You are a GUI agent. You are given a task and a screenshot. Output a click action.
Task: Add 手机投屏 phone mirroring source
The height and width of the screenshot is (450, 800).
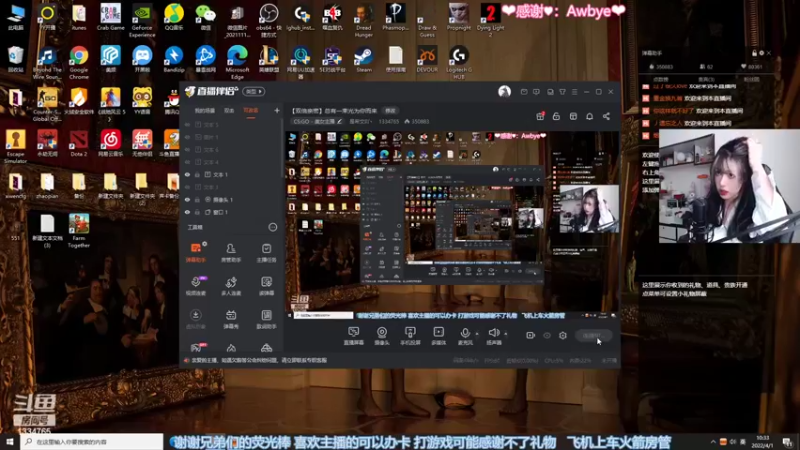(410, 336)
